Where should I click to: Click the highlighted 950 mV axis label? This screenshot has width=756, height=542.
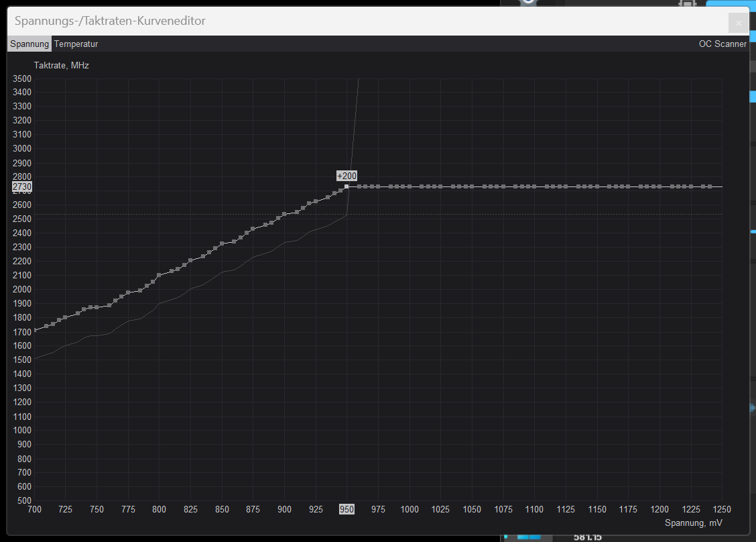tap(346, 509)
